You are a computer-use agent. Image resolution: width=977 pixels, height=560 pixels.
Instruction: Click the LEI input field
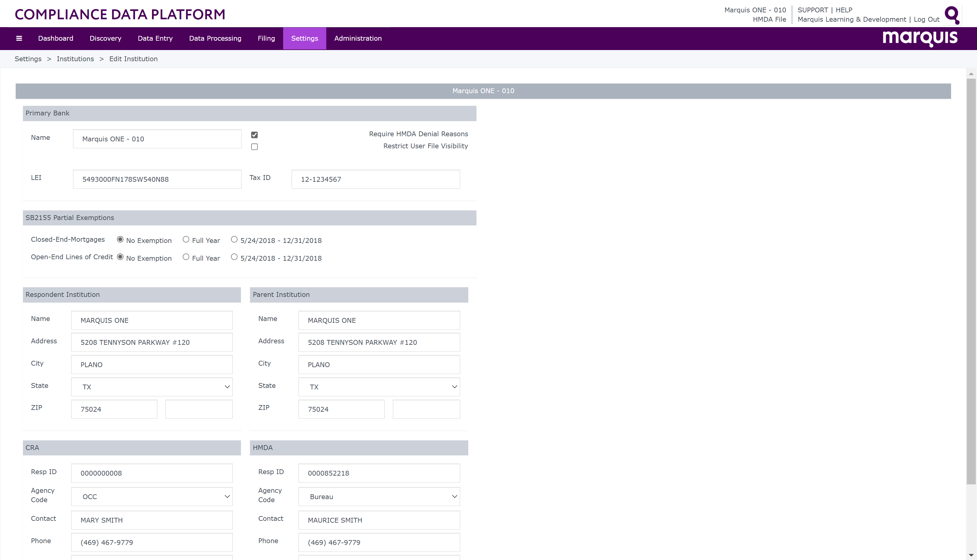(157, 179)
